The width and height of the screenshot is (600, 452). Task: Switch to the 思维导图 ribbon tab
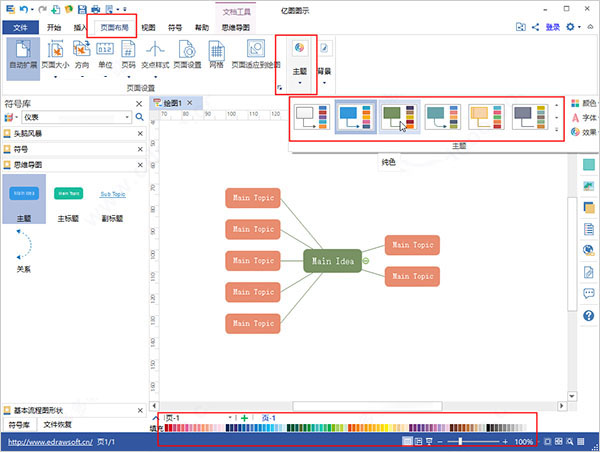pyautogui.click(x=236, y=28)
